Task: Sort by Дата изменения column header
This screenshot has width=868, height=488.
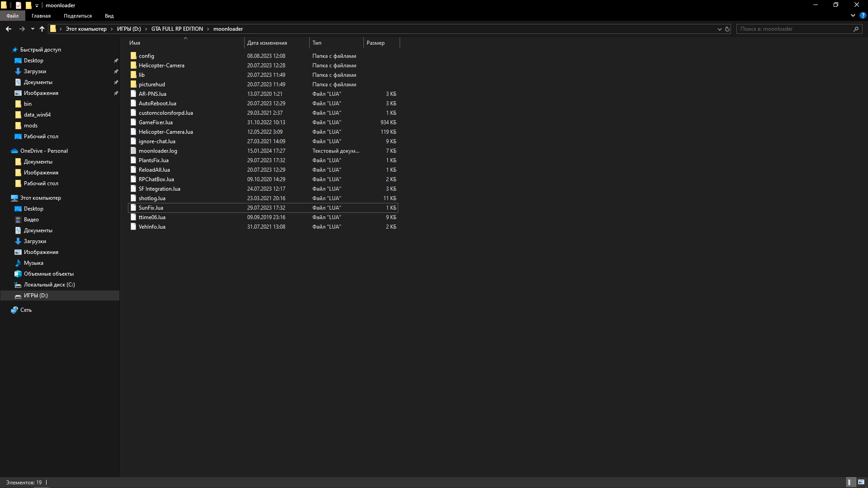Action: (267, 43)
